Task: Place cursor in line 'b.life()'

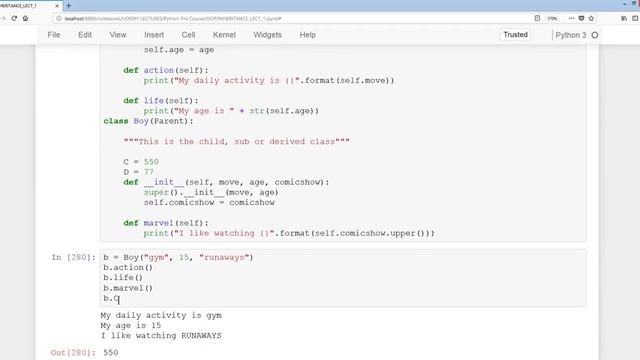Action: point(123,278)
